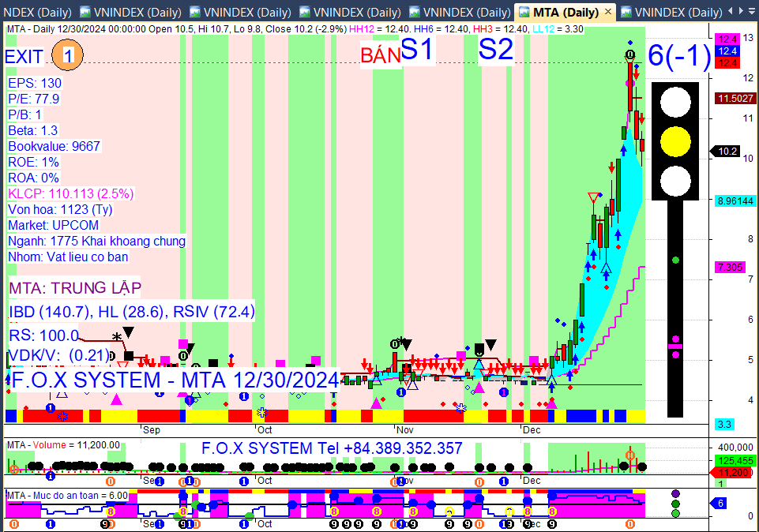Viewport: 759px width, 532px height.
Task: Click the orange circle numbered 1 beside EXIT
Action: 67,55
